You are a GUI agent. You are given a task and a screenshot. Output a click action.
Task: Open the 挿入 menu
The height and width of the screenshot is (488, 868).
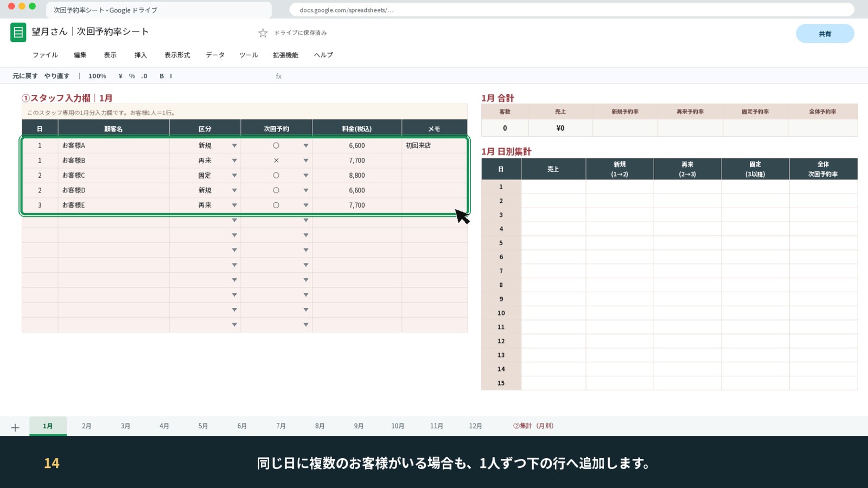(141, 55)
